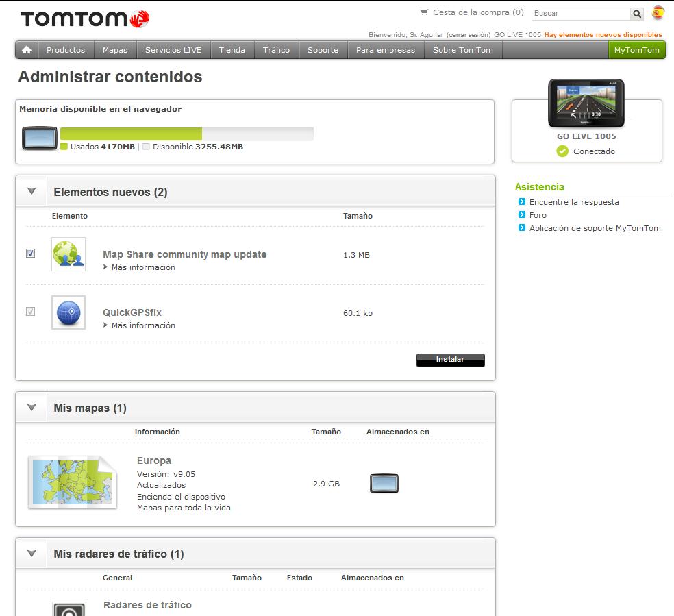Open the shopping cart icon
674x616 pixels.
click(425, 12)
